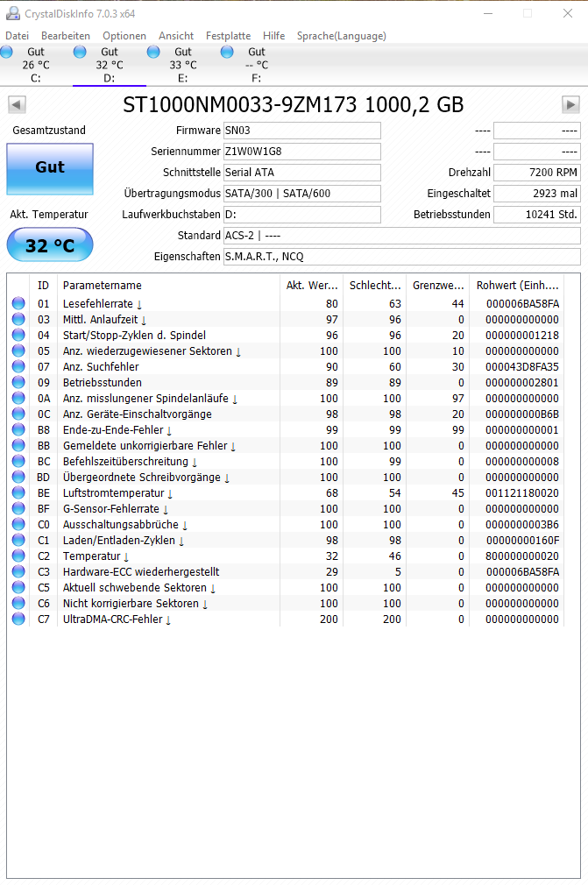Click status orb for Befehlszeitüberschreitung row
588x885 pixels.
(18, 461)
